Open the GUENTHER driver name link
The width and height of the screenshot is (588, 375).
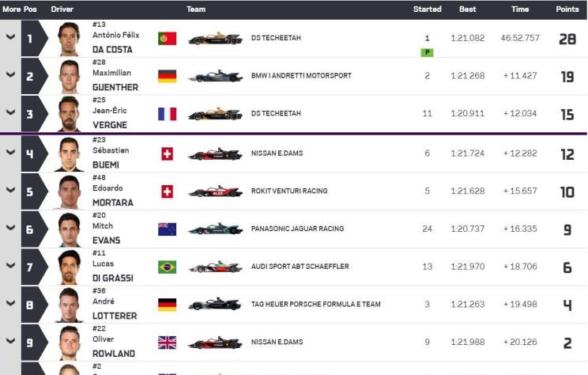(x=115, y=87)
